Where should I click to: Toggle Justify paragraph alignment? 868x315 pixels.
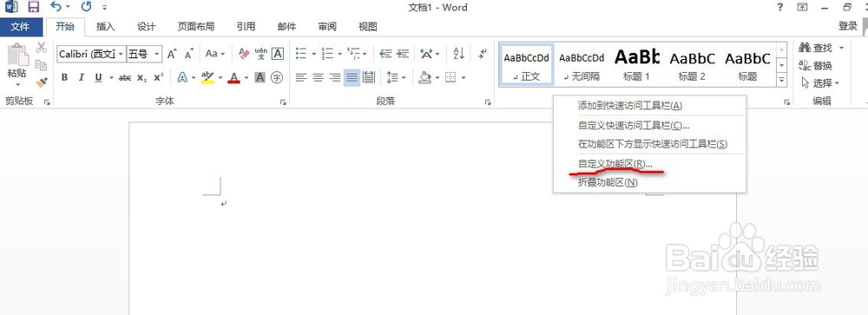[352, 77]
